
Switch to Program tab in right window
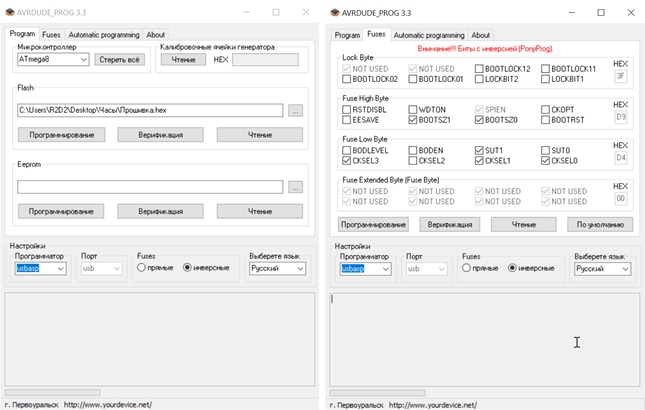(x=347, y=35)
